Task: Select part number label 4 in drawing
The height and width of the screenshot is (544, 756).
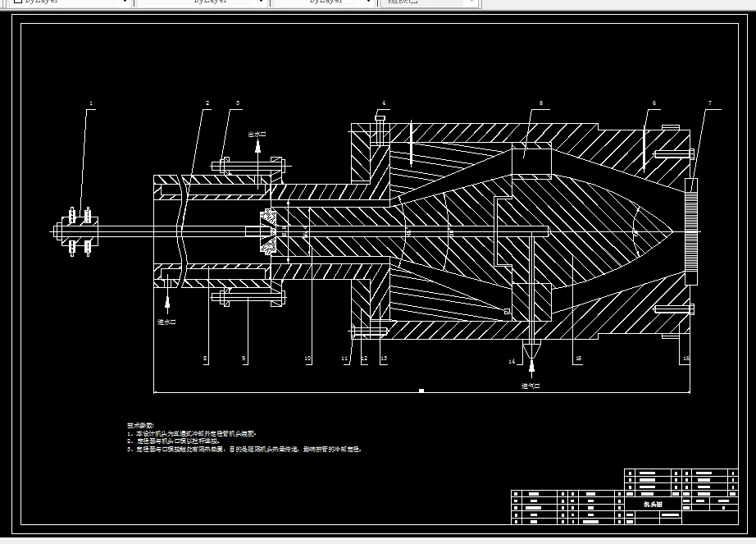Action: (x=384, y=103)
